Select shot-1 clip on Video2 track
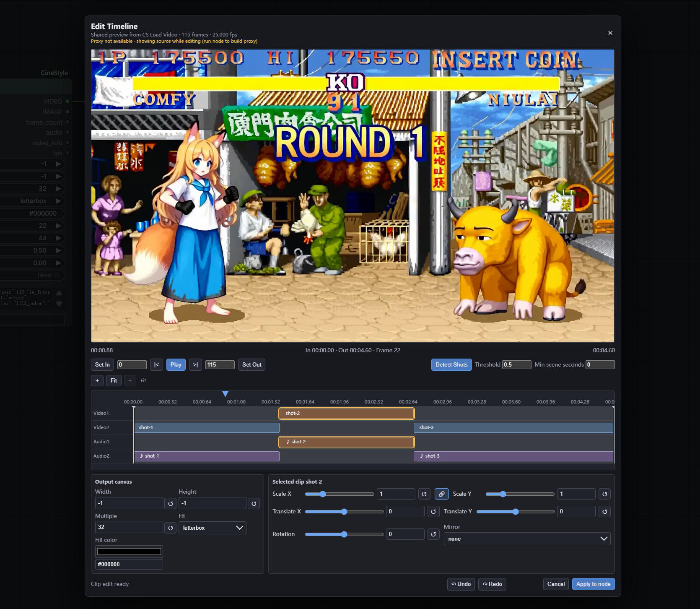The image size is (700, 609). [207, 428]
